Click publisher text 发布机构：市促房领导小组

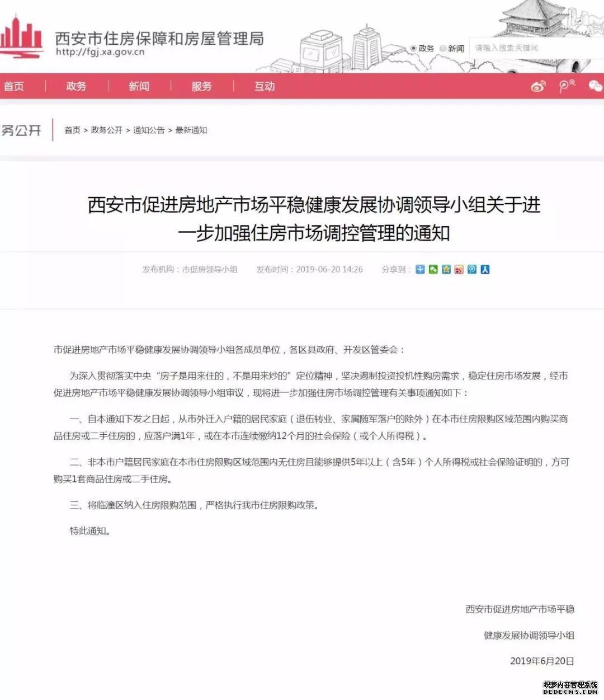(190, 270)
